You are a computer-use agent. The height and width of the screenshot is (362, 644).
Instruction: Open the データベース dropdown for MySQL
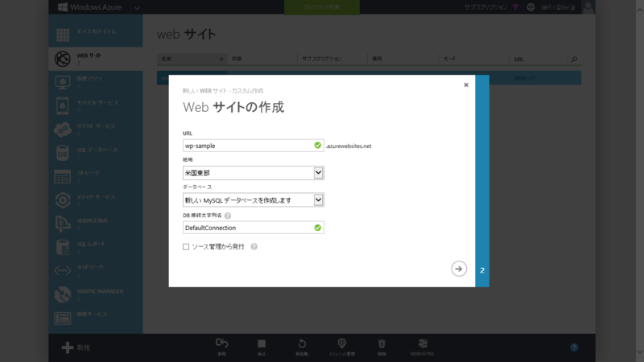[254, 200]
